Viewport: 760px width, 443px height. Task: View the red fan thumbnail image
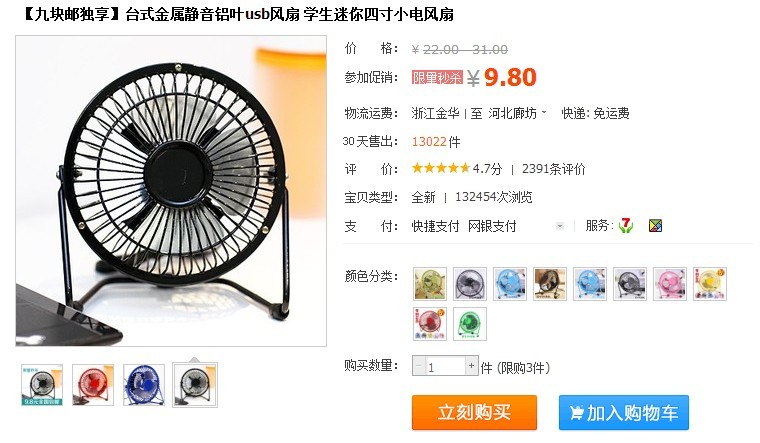click(93, 385)
